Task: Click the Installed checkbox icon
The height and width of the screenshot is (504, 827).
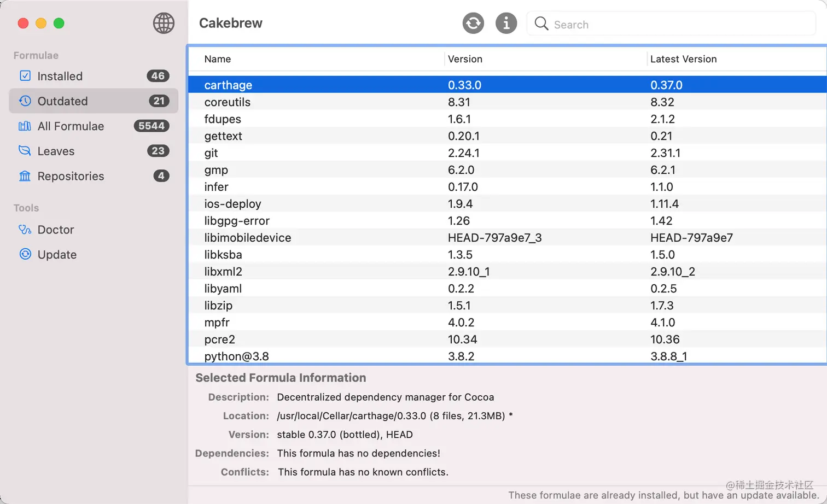Action: [x=25, y=75]
